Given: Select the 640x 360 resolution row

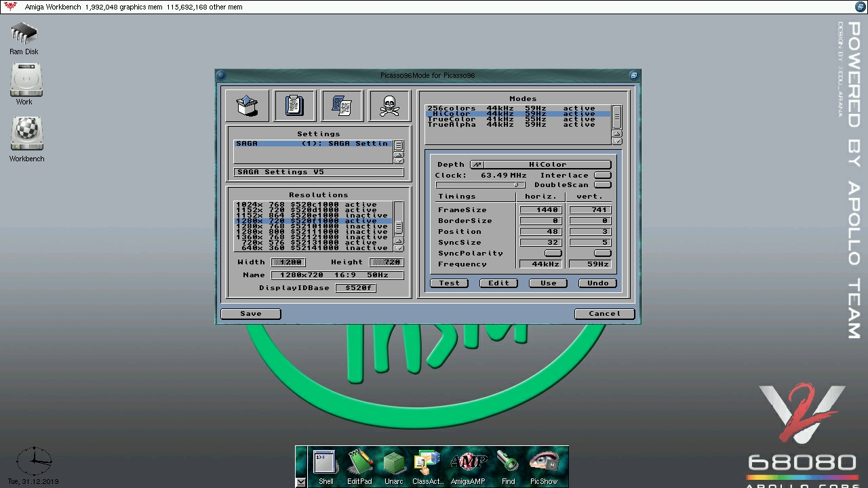Looking at the screenshot, I should coord(313,248).
